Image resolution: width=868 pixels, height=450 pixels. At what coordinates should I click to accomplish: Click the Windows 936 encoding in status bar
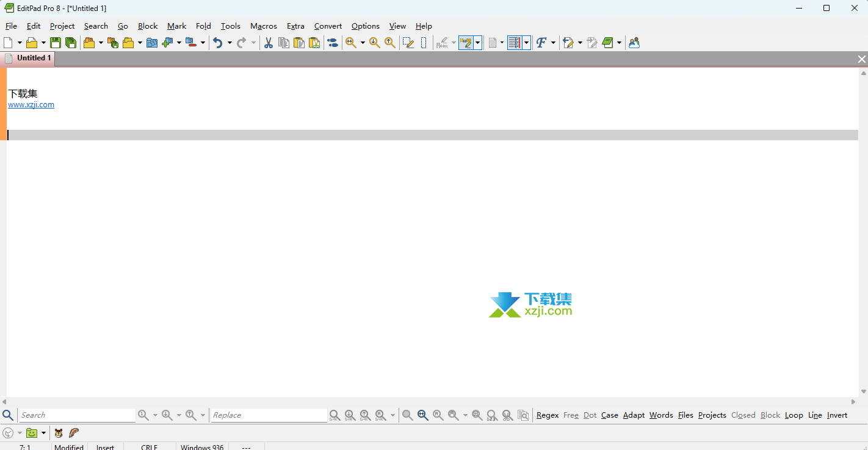202,447
